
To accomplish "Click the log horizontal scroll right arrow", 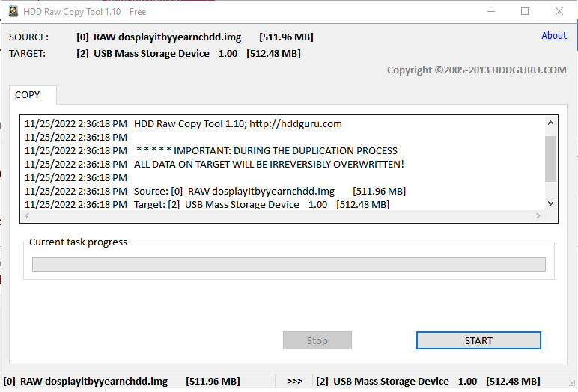I will 538,216.
